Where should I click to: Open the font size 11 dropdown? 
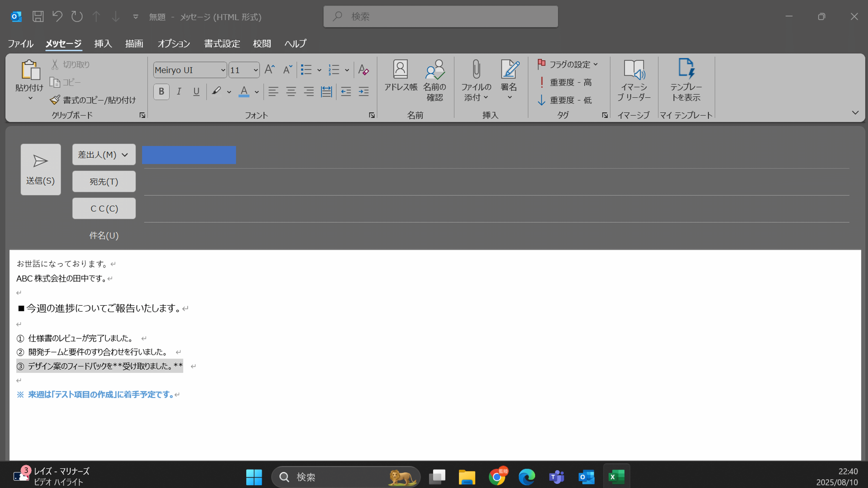(x=255, y=70)
